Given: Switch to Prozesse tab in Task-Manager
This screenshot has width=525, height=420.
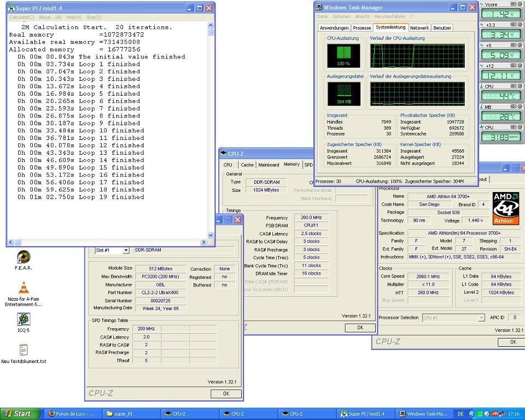Looking at the screenshot, I should point(362,28).
